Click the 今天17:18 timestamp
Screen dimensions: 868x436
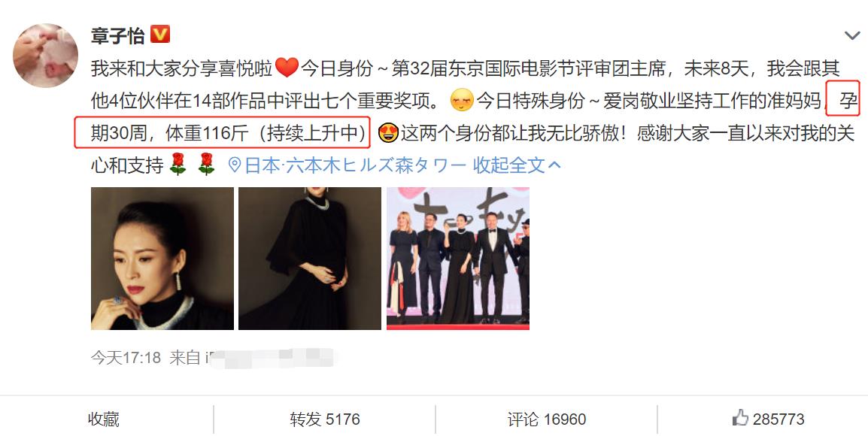[126, 357]
